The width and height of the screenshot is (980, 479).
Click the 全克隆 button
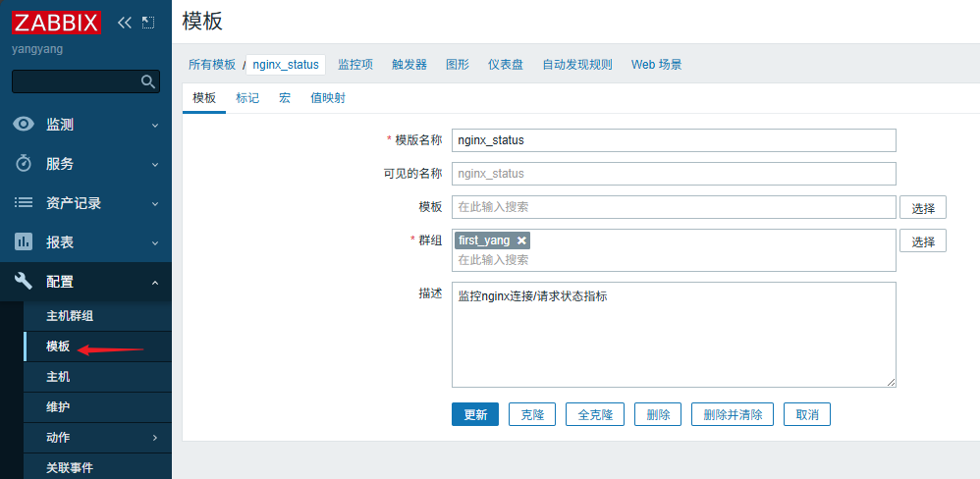click(595, 414)
